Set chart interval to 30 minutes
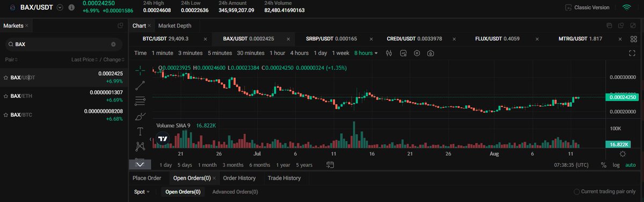644x202 pixels. 251,53
